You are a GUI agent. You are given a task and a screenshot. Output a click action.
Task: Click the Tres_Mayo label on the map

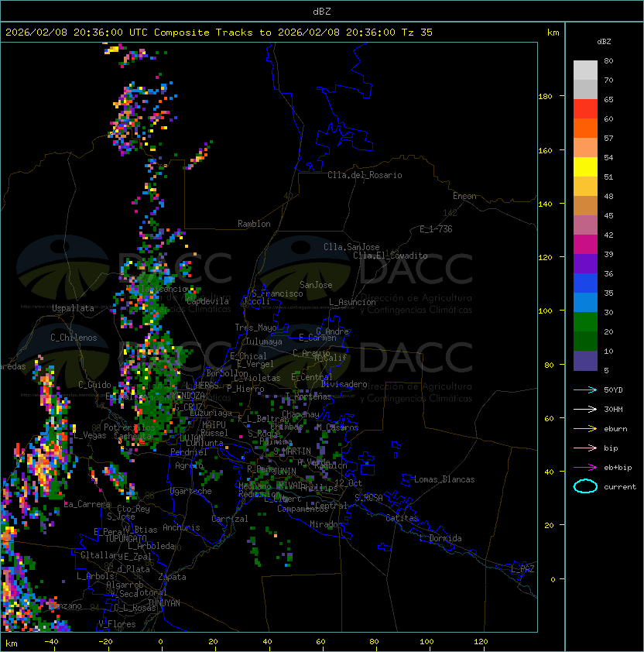tap(255, 328)
